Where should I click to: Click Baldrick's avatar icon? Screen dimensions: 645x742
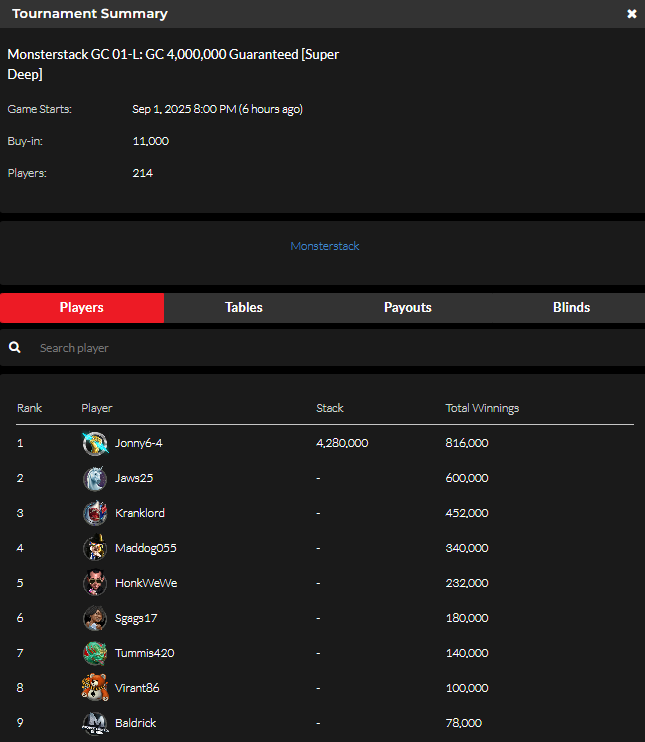[95, 723]
